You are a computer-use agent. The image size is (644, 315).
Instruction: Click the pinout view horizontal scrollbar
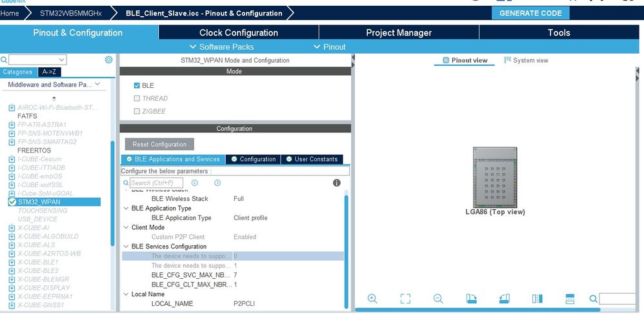478,310
